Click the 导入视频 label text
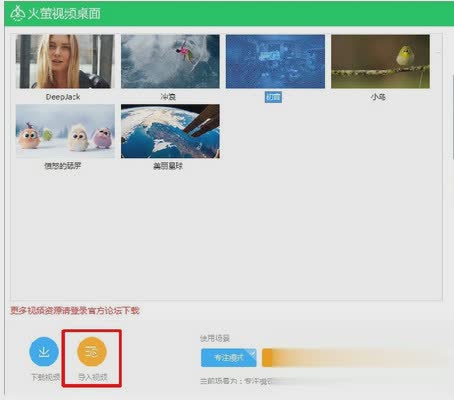The height and width of the screenshot is (400, 454). [92, 377]
